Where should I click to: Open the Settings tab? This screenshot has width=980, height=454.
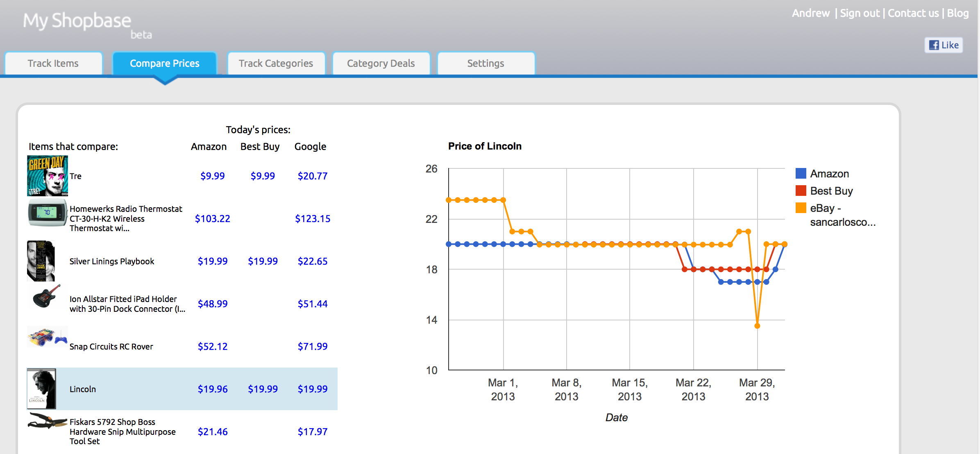tap(485, 64)
